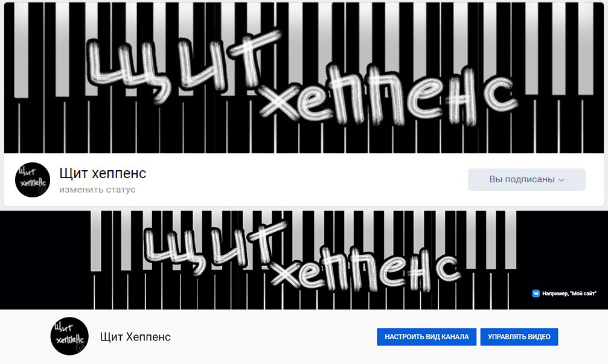
Task: Open the YouTube channel's round avatar
Action: pyautogui.click(x=69, y=336)
